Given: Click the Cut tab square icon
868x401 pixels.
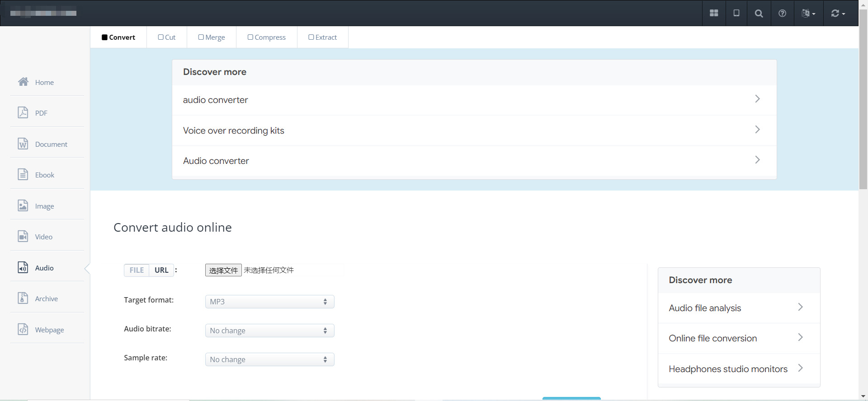Looking at the screenshot, I should pyautogui.click(x=160, y=37).
